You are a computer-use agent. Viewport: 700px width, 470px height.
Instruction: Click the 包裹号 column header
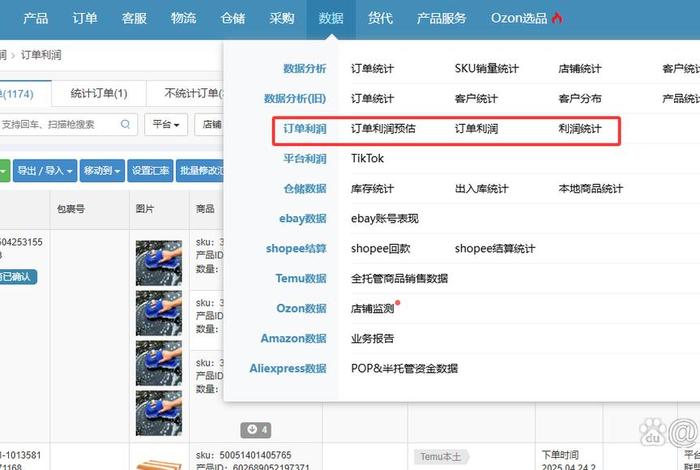tap(71, 208)
